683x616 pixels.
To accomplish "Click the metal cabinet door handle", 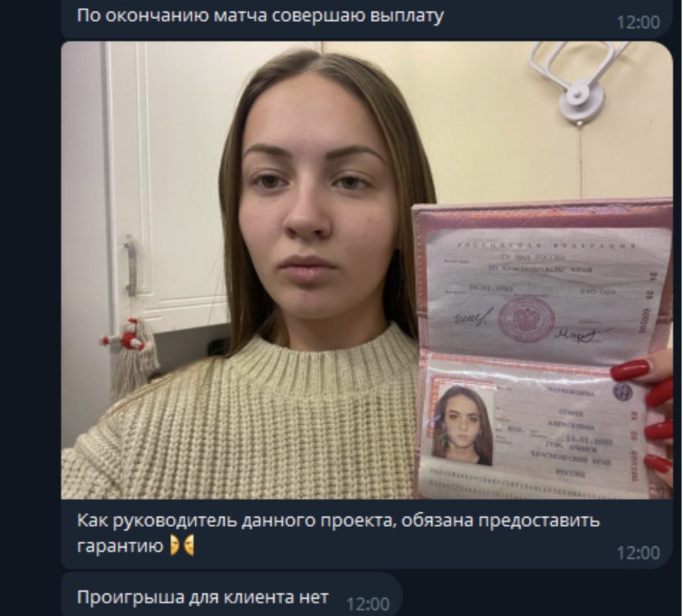I will pyautogui.click(x=131, y=265).
